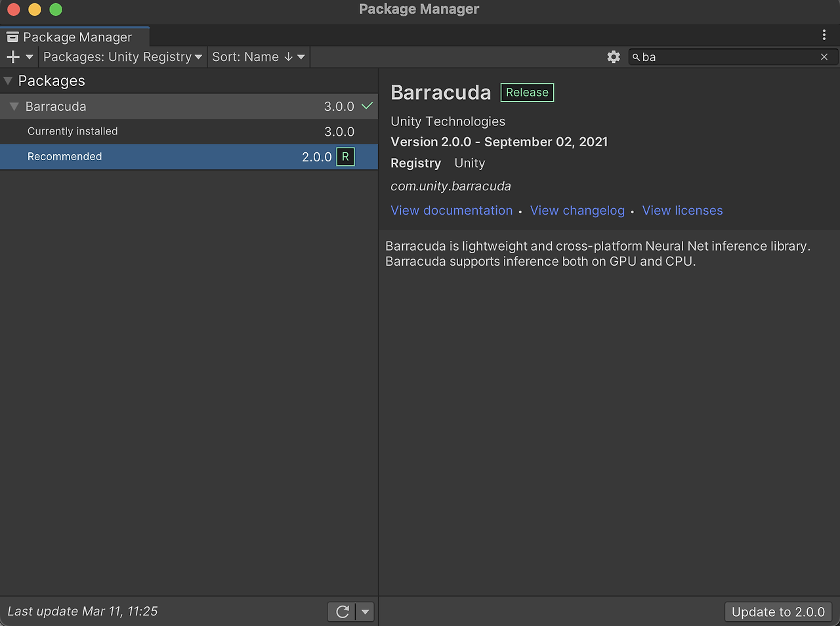Click the com.unity.barracuda package name text
Screen dimensions: 840x626
[451, 186]
